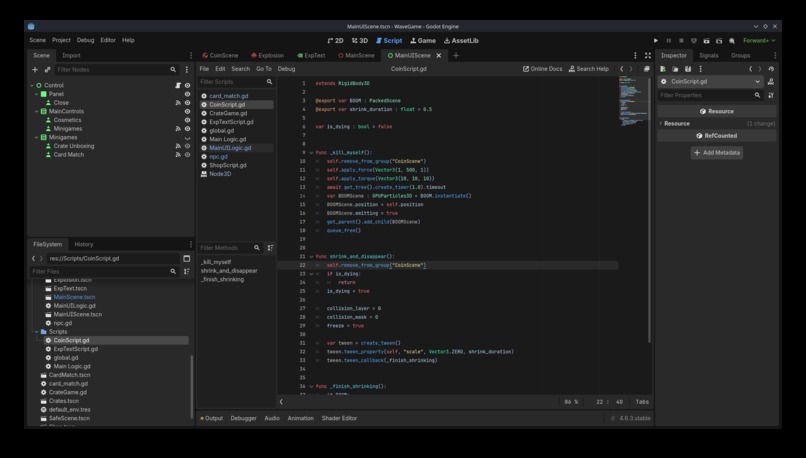The height and width of the screenshot is (458, 806).
Task: Click the remote deploy icon in run bar
Action: (x=694, y=41)
